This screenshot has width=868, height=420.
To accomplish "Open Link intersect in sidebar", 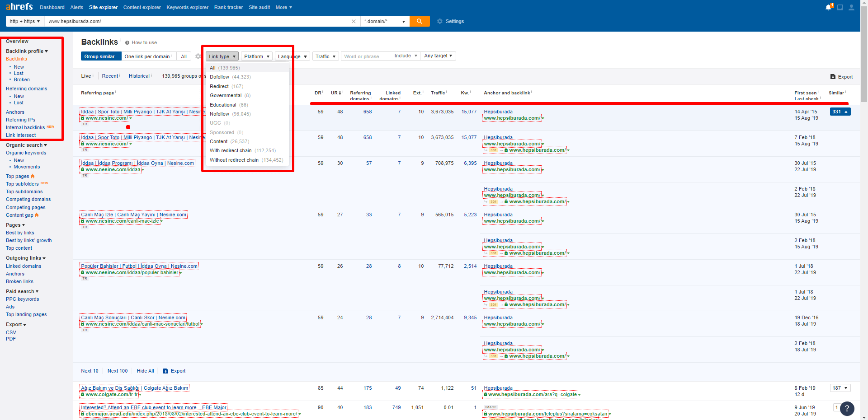I will point(21,135).
